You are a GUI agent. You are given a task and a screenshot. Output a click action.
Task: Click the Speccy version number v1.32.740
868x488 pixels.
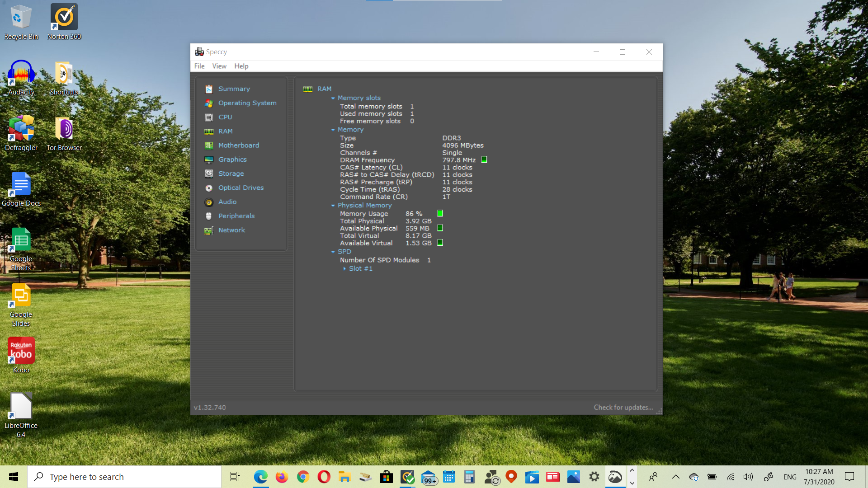(x=210, y=408)
